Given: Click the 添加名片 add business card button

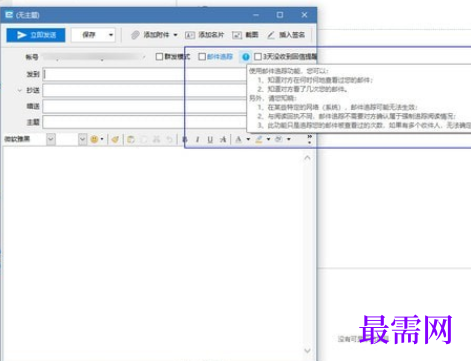Looking at the screenshot, I should coord(204,35).
